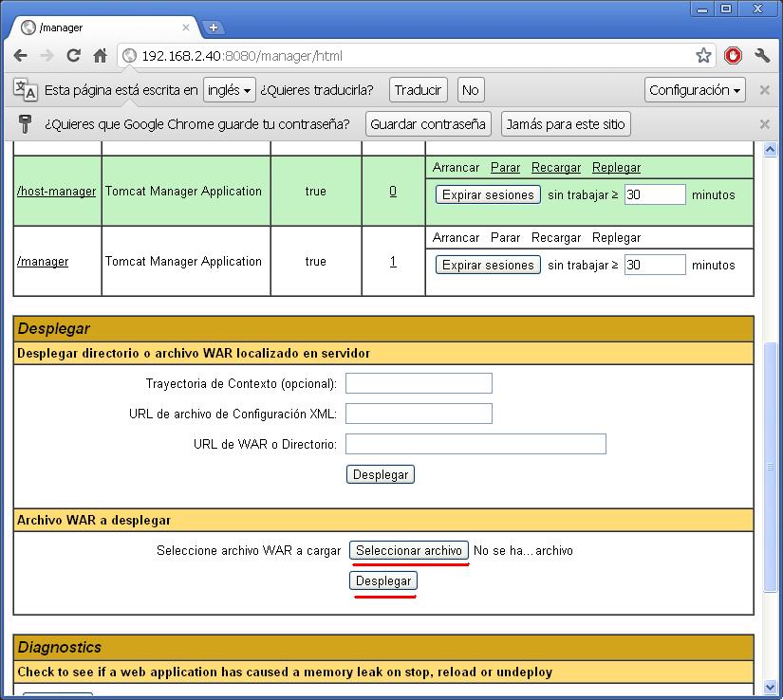783x700 pixels.
Task: Reload the page with the refresh icon
Action: coord(73,55)
